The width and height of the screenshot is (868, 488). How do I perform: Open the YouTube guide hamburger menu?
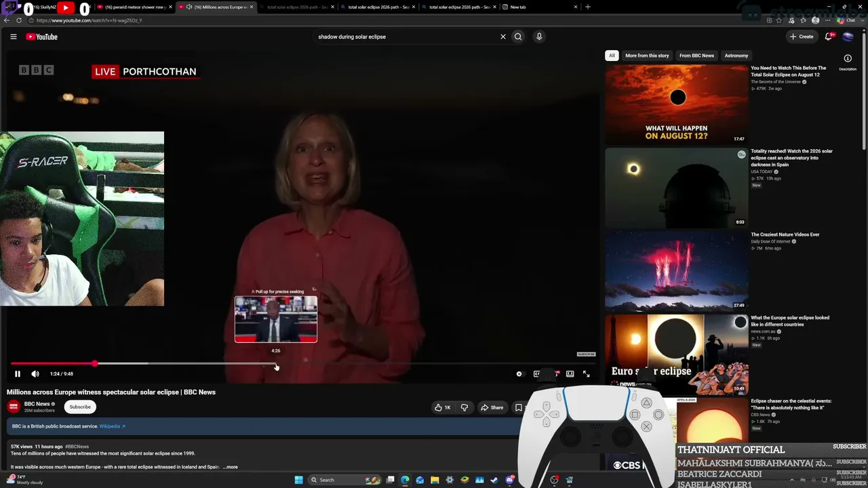point(14,37)
